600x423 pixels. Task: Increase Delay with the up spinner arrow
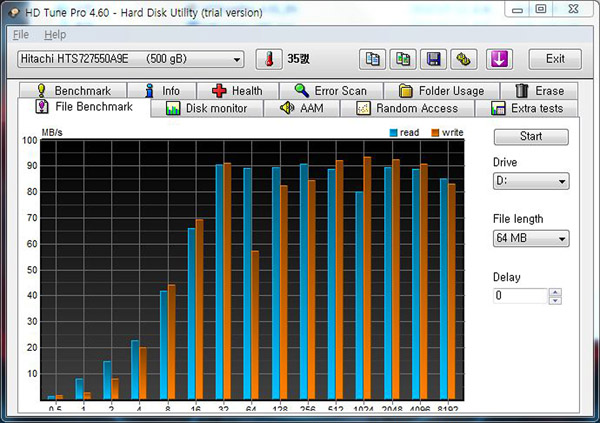pyautogui.click(x=555, y=292)
